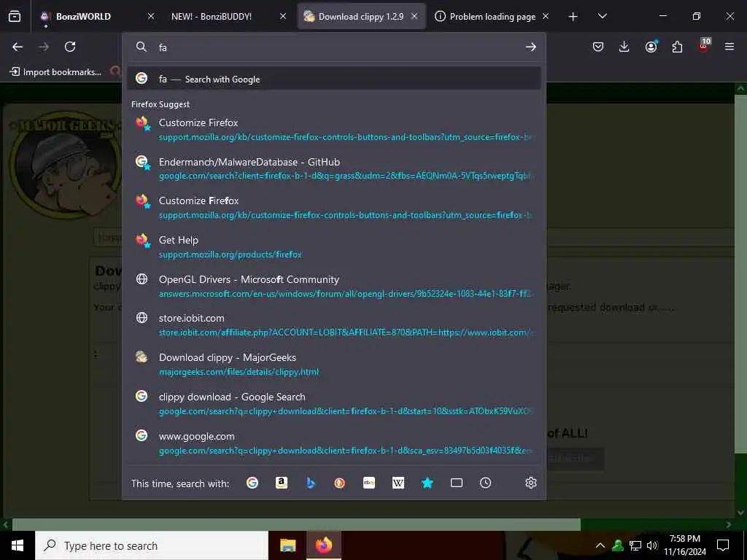Viewport: 747px width, 560px height.
Task: Search this time with Wikipedia
Action: pyautogui.click(x=398, y=483)
